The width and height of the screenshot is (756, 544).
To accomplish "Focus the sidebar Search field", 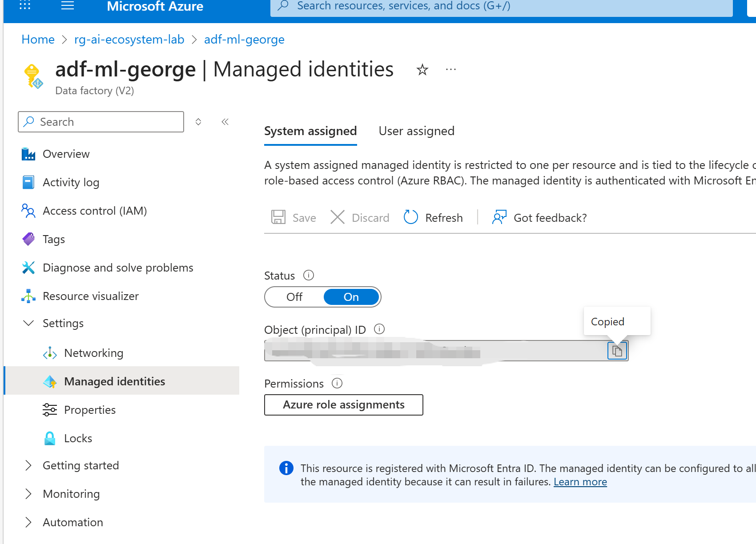I will point(101,122).
